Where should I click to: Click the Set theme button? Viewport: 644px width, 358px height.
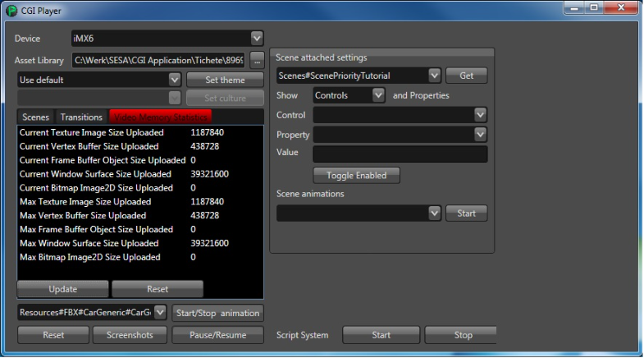click(x=225, y=80)
